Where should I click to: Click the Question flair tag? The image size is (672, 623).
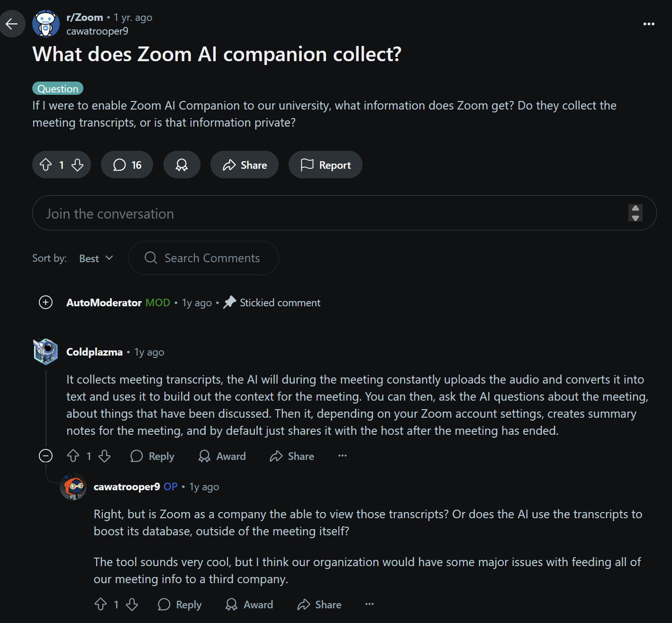[58, 89]
